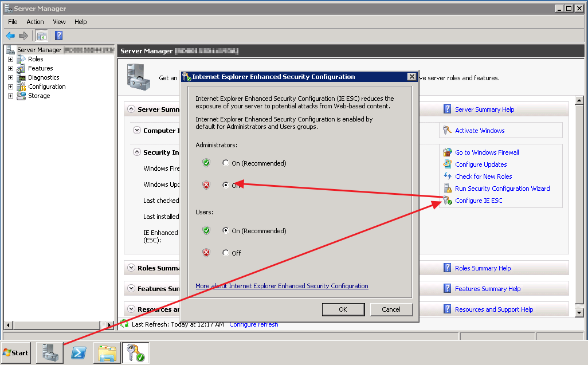Click the Security Configuration Wizard icon
588x365 pixels.
[x=448, y=188]
